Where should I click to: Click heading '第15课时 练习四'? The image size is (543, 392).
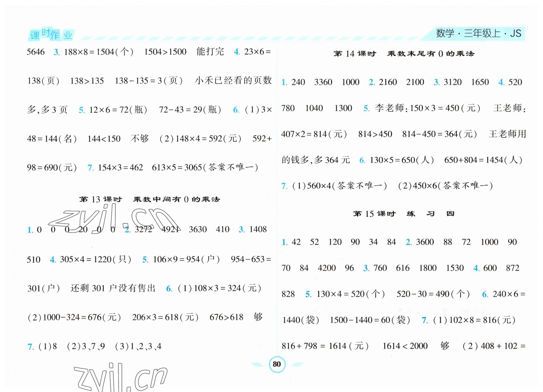(x=404, y=213)
